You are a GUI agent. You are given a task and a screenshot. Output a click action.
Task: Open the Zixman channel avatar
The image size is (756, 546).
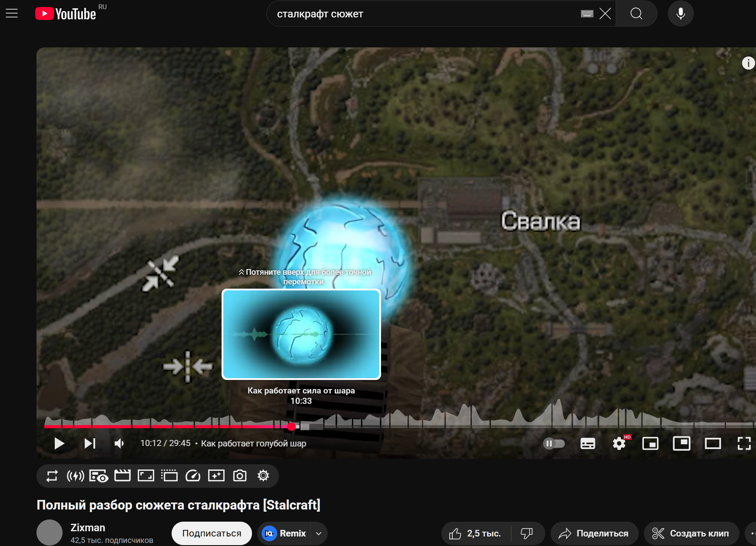click(50, 533)
